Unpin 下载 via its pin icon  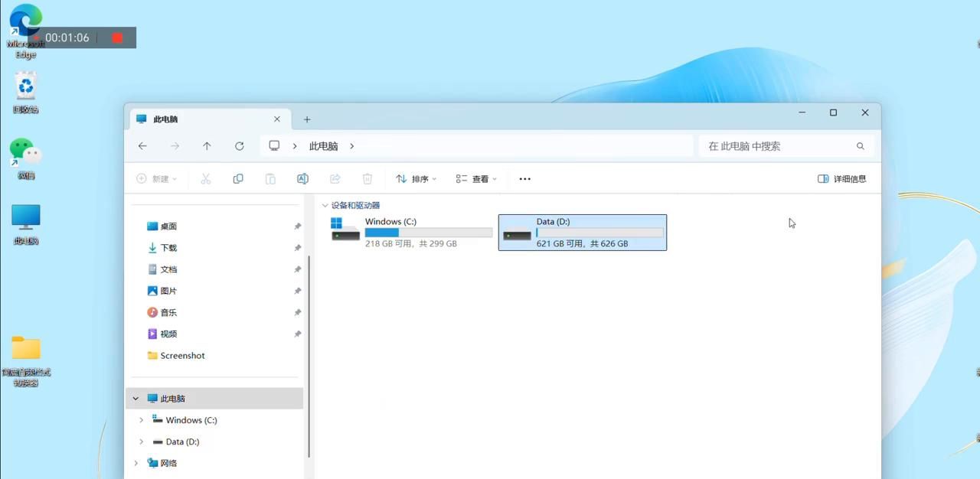tap(297, 248)
